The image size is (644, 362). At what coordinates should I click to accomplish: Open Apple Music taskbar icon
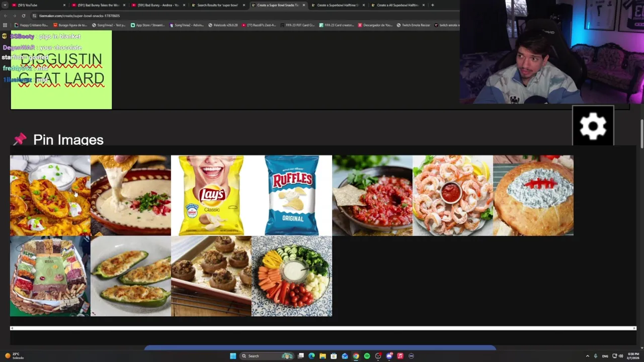point(400,356)
